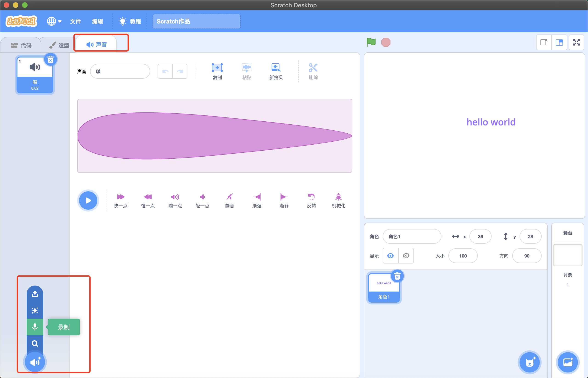Image resolution: width=588 pixels, height=378 pixels.
Task: Edit the Scratch作品 project title field
Action: 196,21
